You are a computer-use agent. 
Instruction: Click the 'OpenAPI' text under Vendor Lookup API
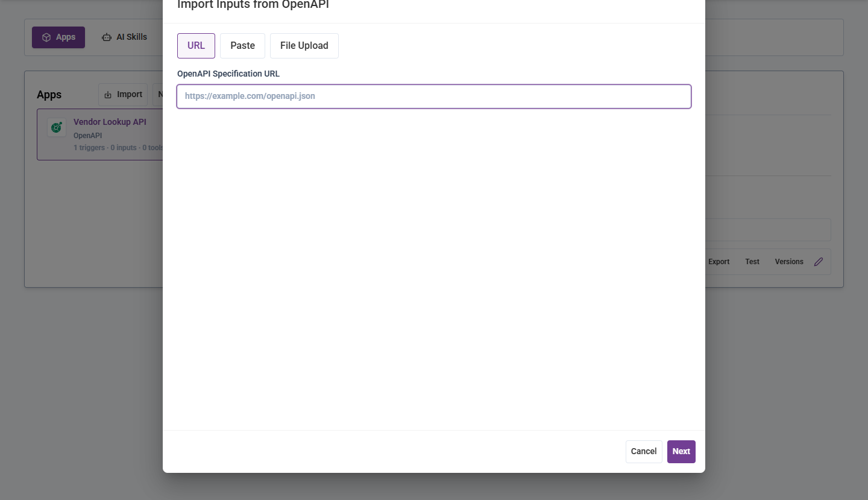(x=87, y=136)
